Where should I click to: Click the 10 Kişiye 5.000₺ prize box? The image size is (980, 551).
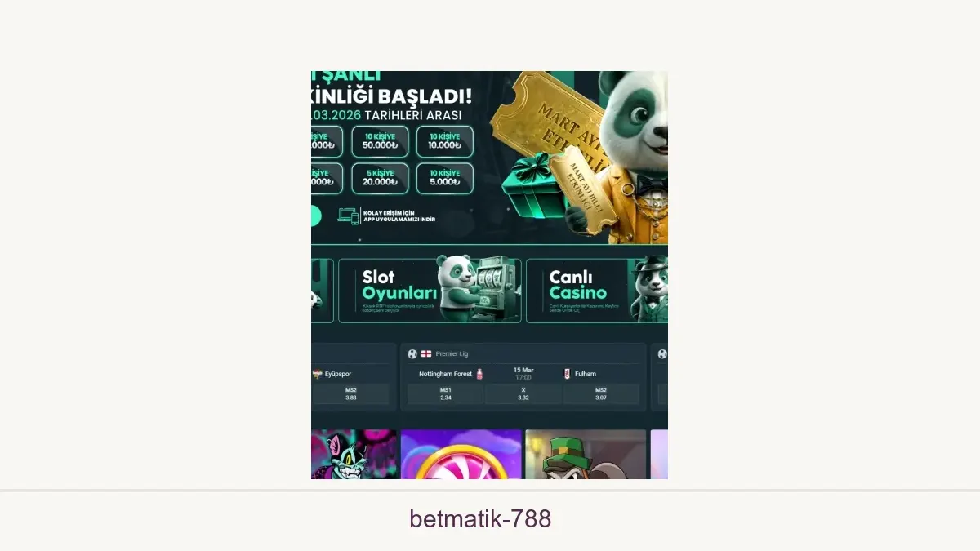coord(445,178)
